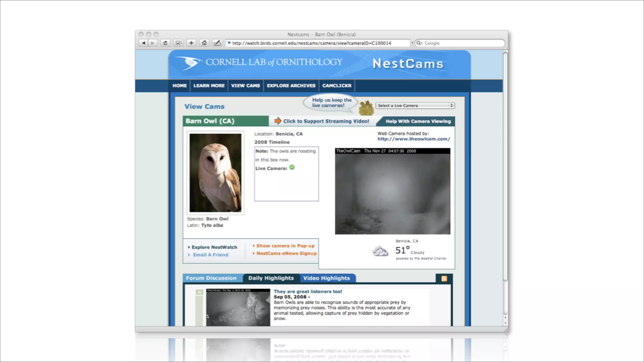Click the green Live Camera status icon
Screen dimensions: 644x362
(x=292, y=167)
